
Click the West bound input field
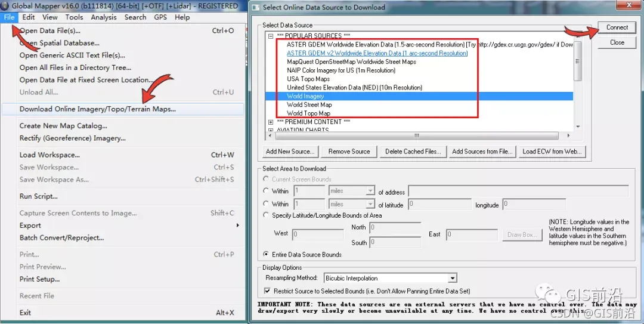tap(318, 234)
